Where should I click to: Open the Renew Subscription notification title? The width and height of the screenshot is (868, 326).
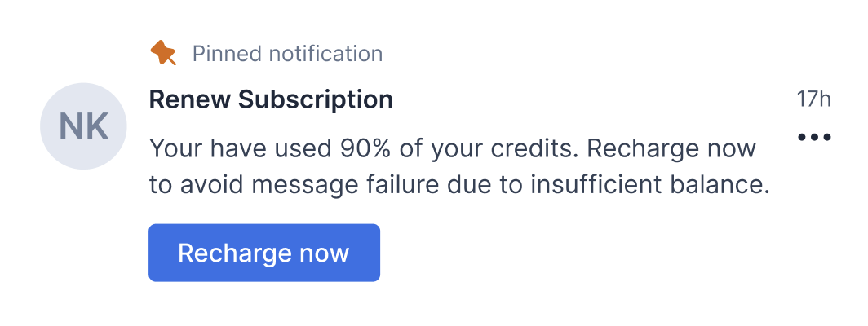coord(271,100)
